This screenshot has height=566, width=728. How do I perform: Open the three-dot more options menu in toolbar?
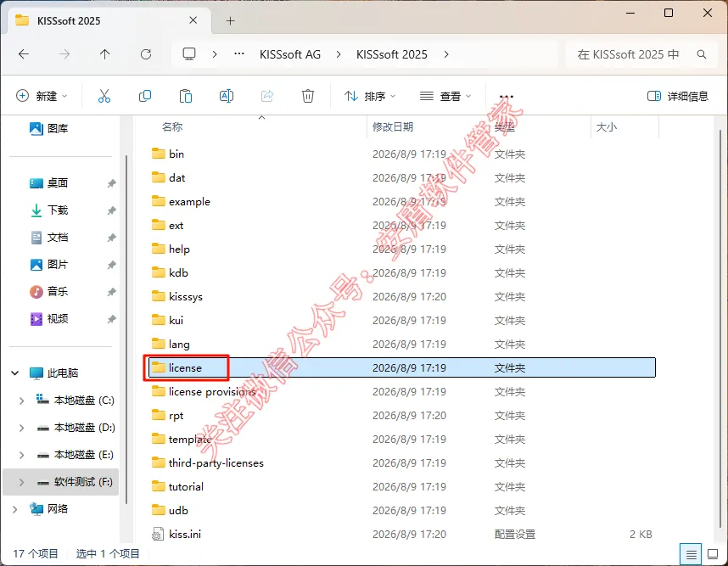[x=506, y=96]
